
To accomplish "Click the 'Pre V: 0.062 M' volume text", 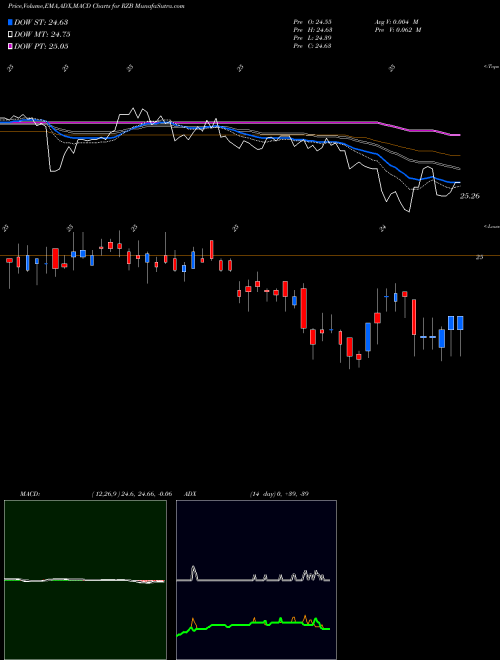I will click(x=398, y=30).
